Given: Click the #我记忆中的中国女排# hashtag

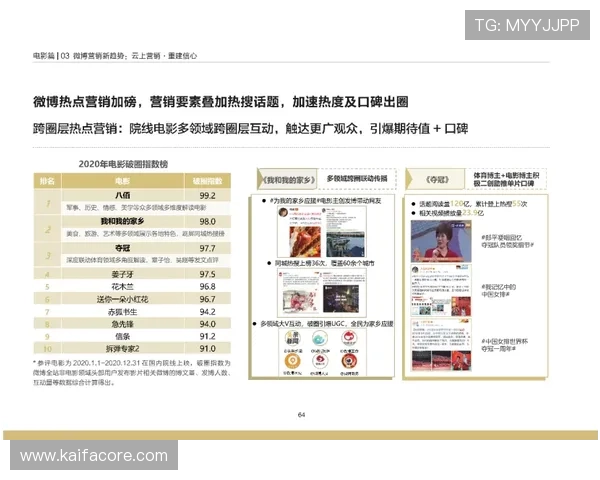Looking at the screenshot, I should coord(499,291).
